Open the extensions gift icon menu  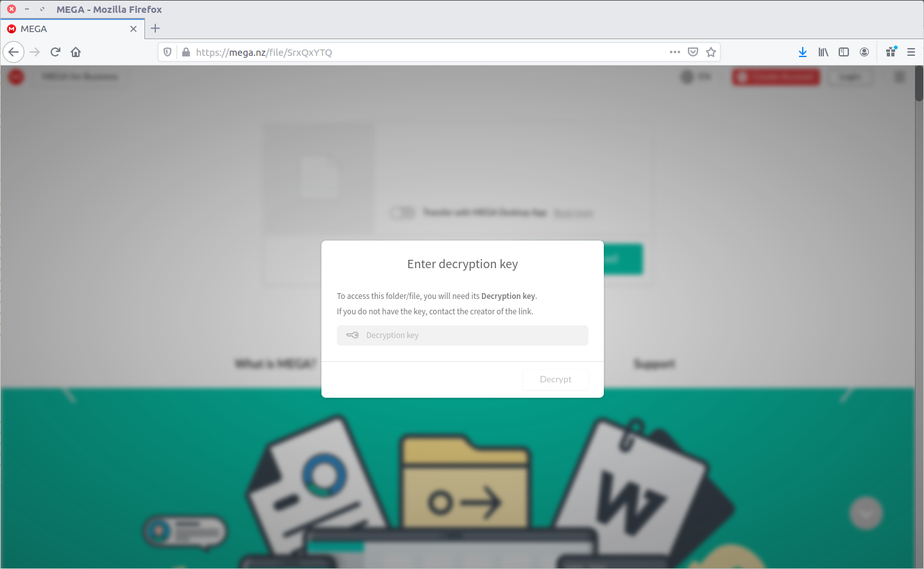(x=891, y=52)
